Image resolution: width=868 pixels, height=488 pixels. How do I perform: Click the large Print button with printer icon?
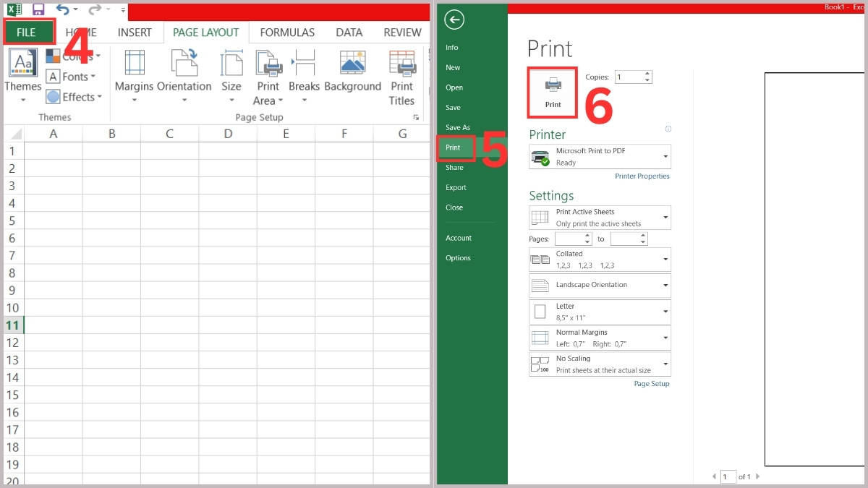pos(552,92)
